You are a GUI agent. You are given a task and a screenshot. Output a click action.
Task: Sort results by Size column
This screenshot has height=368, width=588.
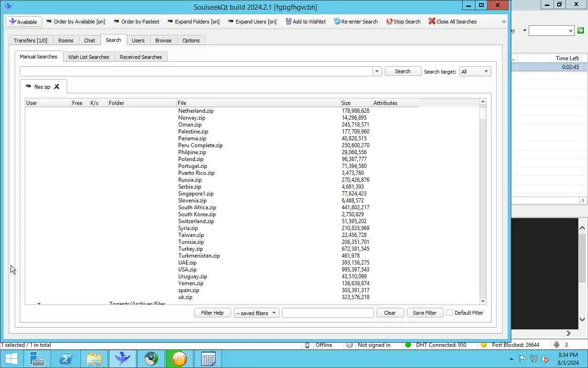(x=356, y=103)
